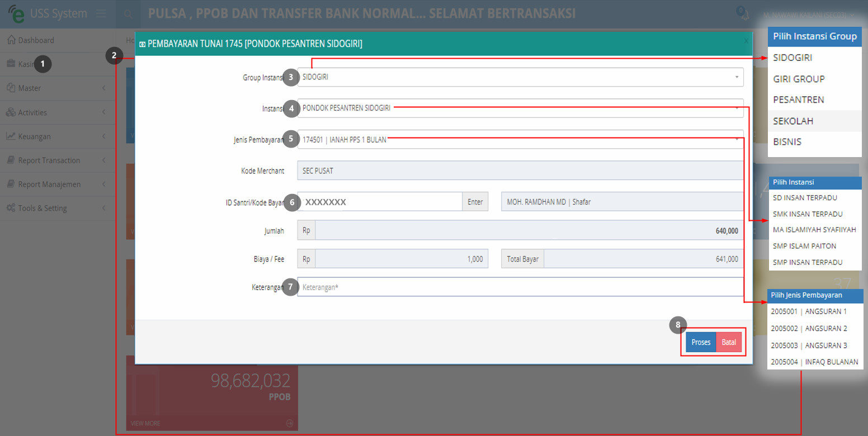Expand the Report Manajemen sidebar menu

(x=58, y=184)
